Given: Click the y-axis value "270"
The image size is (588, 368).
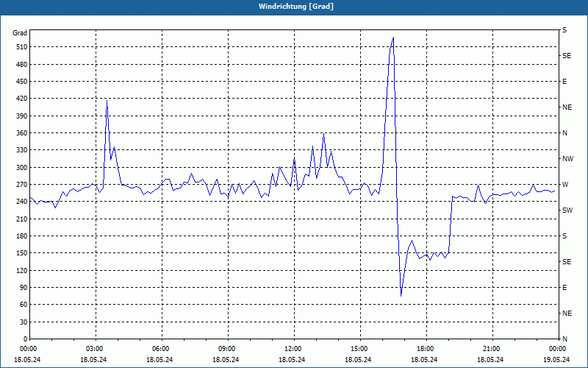Looking at the screenshot, I should 21,185.
